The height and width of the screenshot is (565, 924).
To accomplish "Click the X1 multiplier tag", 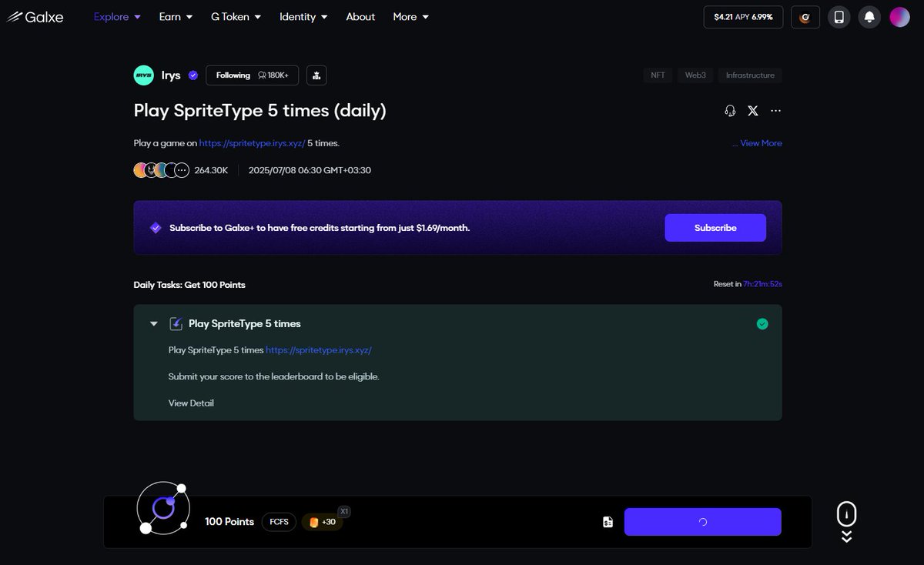I will (x=344, y=511).
